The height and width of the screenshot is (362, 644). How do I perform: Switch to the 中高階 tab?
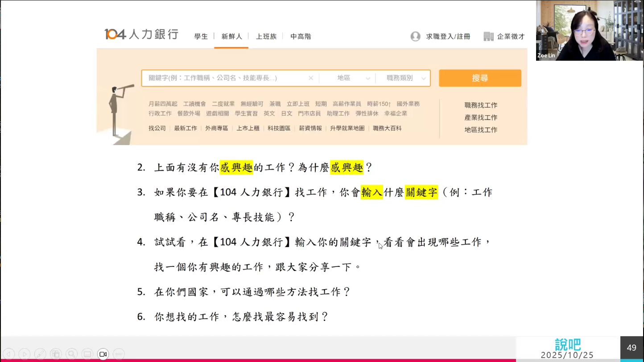click(x=301, y=36)
